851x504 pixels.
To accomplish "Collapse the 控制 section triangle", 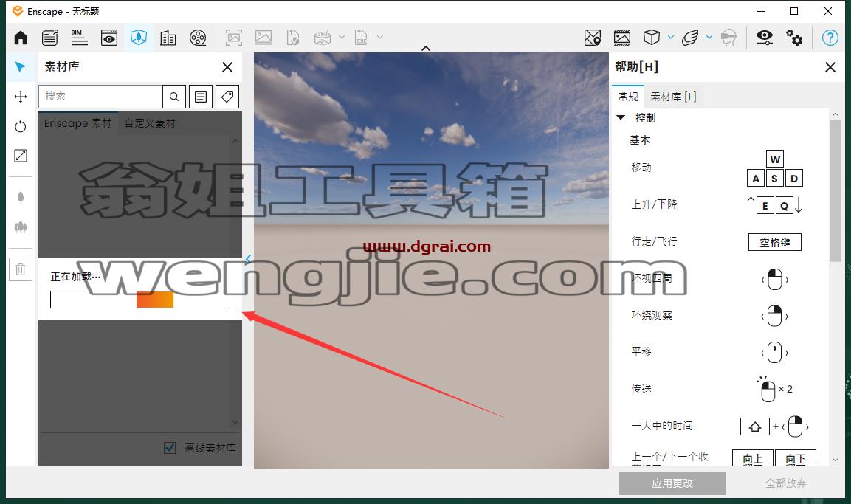I will click(x=621, y=118).
